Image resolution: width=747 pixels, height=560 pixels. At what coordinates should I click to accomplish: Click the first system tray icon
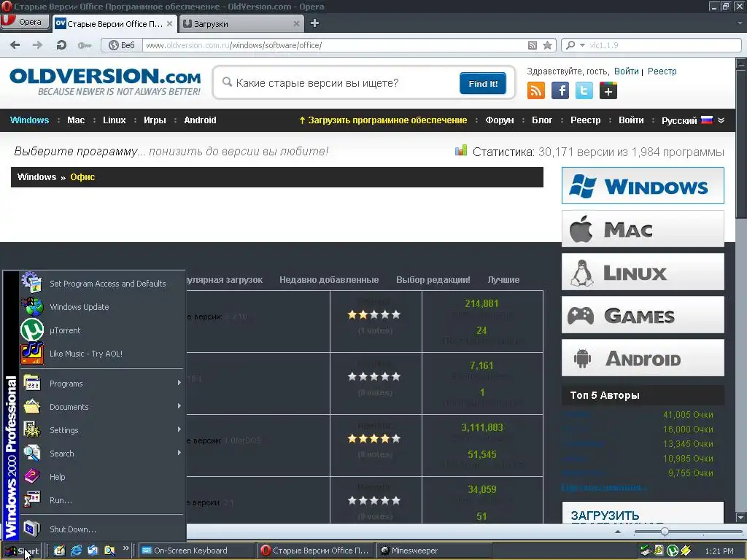pyautogui.click(x=645, y=551)
